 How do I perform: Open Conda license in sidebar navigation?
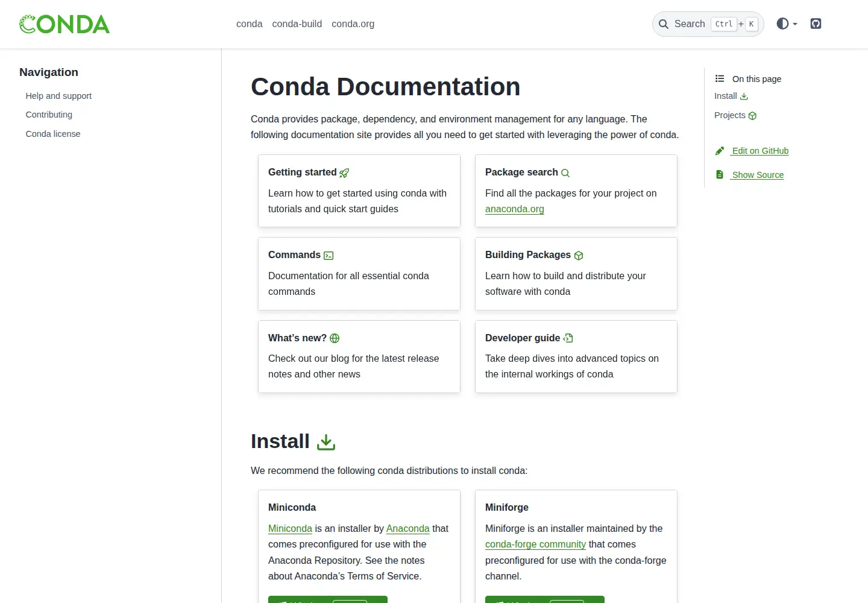pyautogui.click(x=53, y=134)
